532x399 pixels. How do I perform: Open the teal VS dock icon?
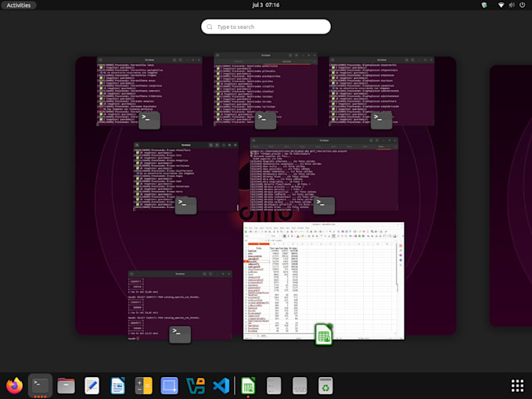pyautogui.click(x=196, y=386)
